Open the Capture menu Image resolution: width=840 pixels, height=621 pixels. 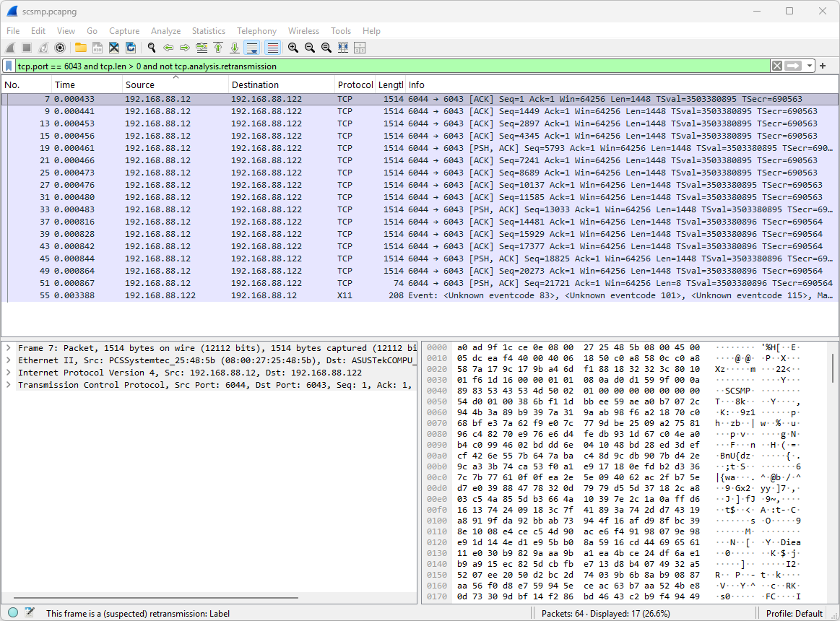click(124, 31)
